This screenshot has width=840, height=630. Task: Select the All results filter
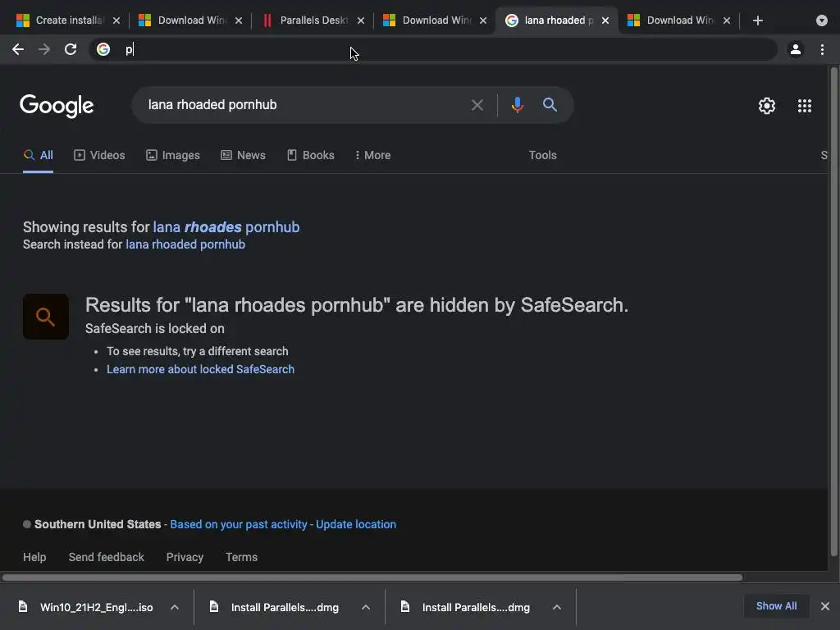coord(38,155)
